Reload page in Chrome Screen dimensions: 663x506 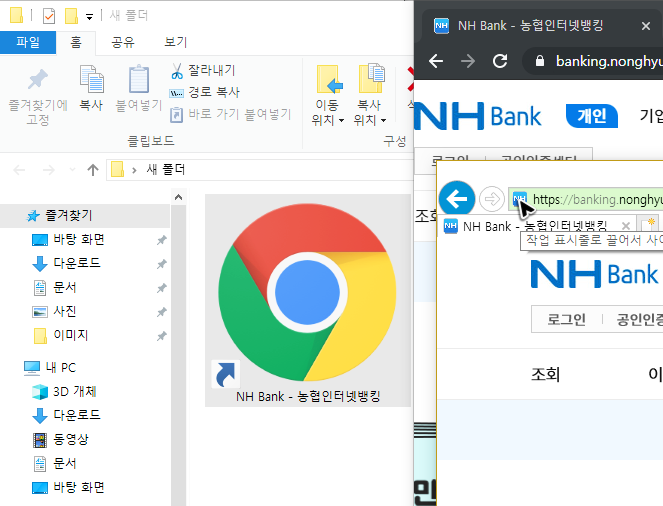pos(500,61)
